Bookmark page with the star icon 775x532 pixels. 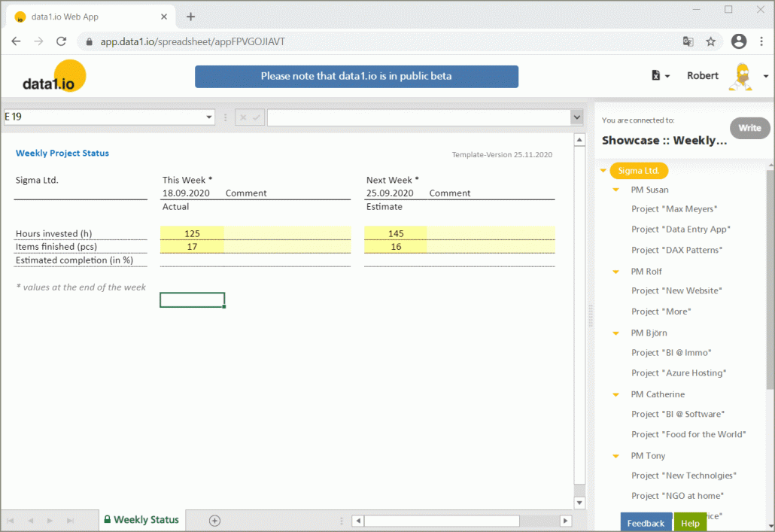(711, 41)
